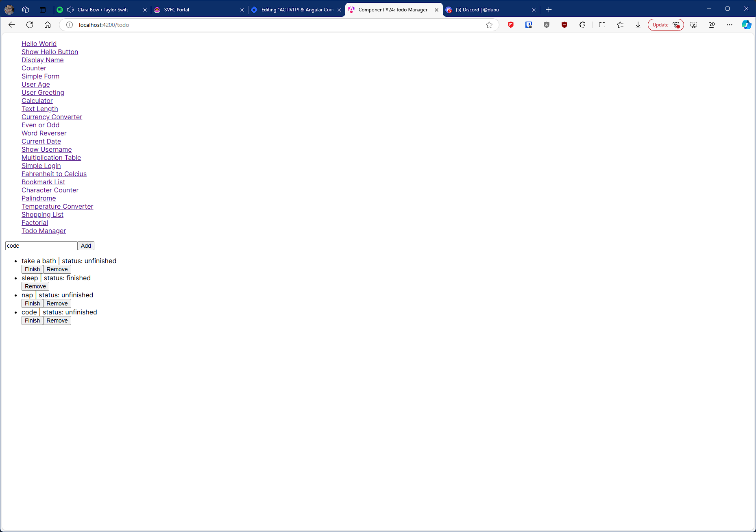The height and width of the screenshot is (532, 756).
Task: Open tab actions menu icon
Action: click(x=43, y=9)
